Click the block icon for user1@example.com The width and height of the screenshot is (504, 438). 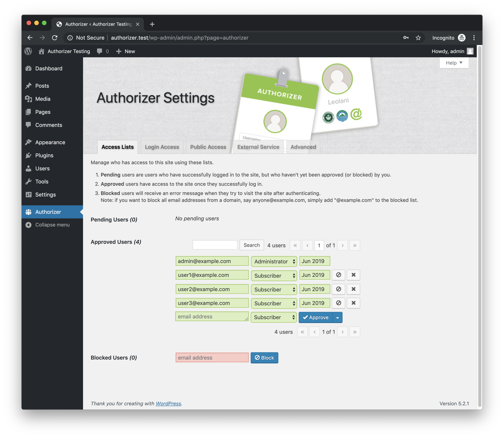point(338,275)
